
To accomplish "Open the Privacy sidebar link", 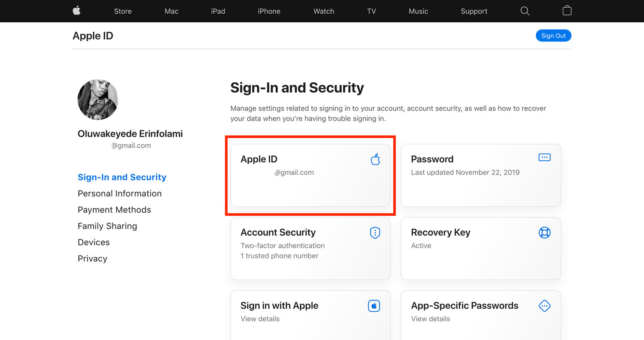I will 92,259.
